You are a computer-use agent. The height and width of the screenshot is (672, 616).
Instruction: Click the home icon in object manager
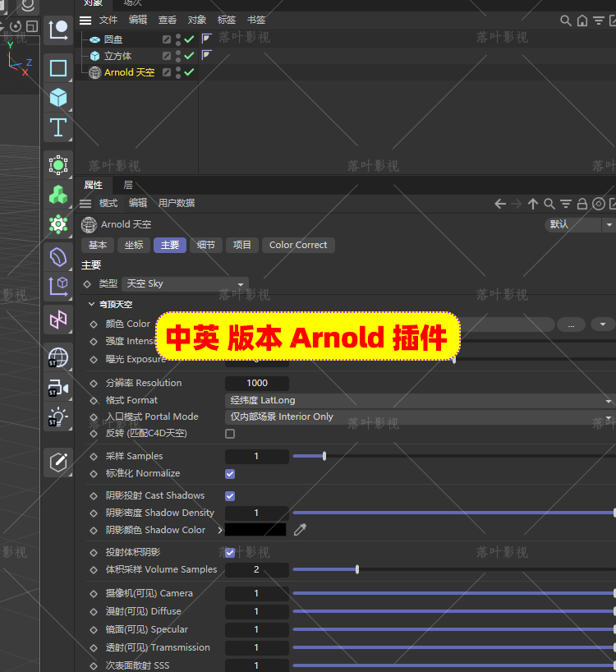582,21
